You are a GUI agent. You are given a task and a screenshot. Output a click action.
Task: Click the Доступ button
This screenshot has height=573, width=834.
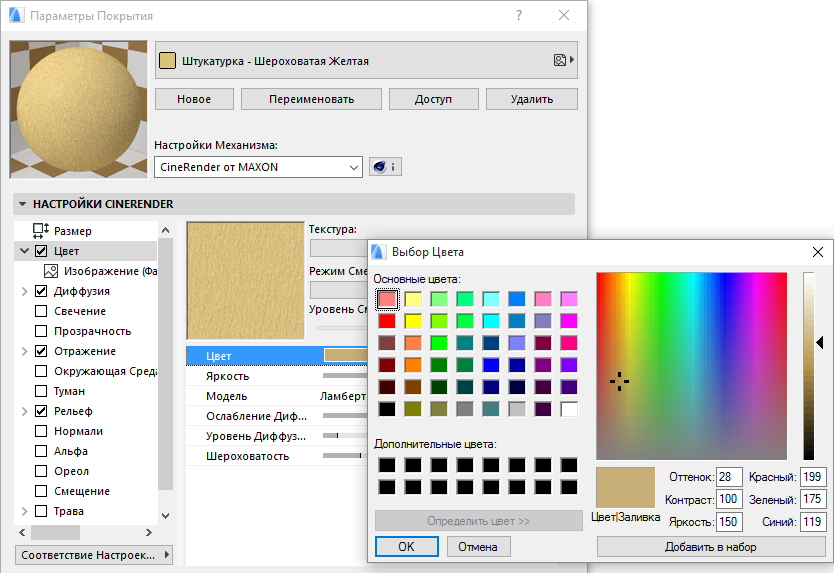tap(433, 99)
